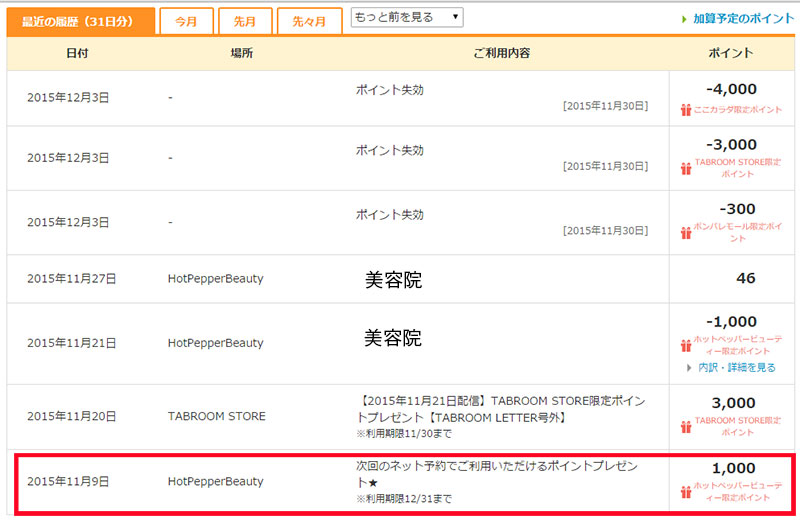Open the 内訳・詳細を見る link
Viewport: 800px width, 528px height.
click(x=737, y=367)
